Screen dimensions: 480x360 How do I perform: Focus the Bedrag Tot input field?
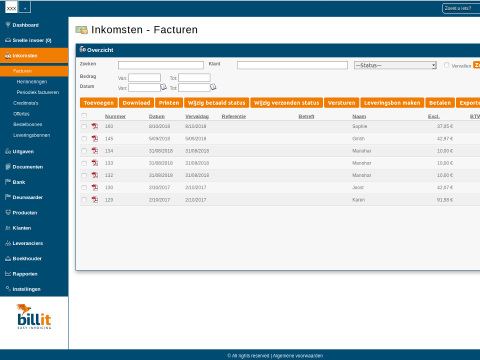(194, 78)
